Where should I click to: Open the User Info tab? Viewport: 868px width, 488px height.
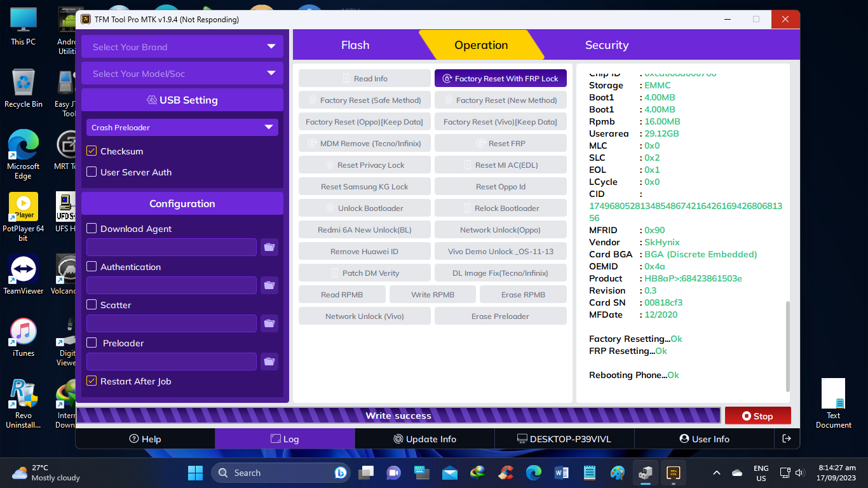click(x=704, y=438)
